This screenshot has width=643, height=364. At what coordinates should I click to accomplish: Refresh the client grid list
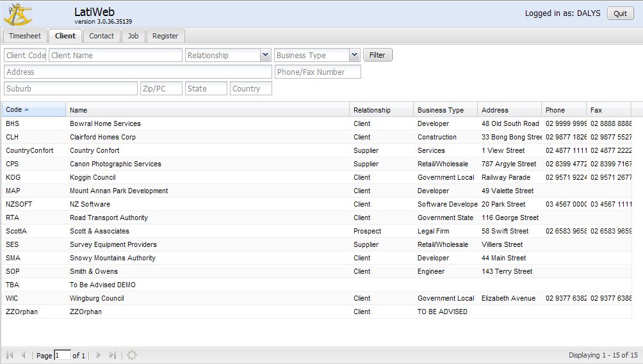point(132,355)
